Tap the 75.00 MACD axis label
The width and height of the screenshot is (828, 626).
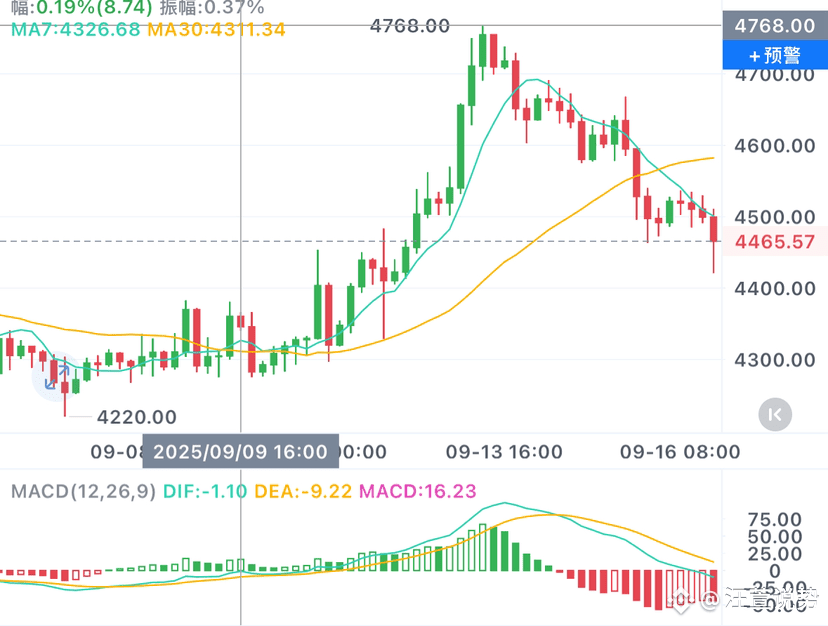tap(775, 519)
